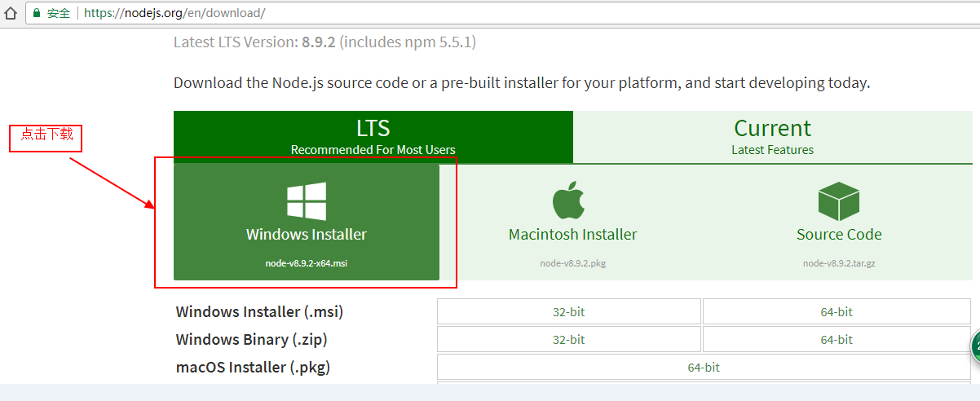
Task: Download node-v8.9.2.tar.gz file
Action: 839,263
